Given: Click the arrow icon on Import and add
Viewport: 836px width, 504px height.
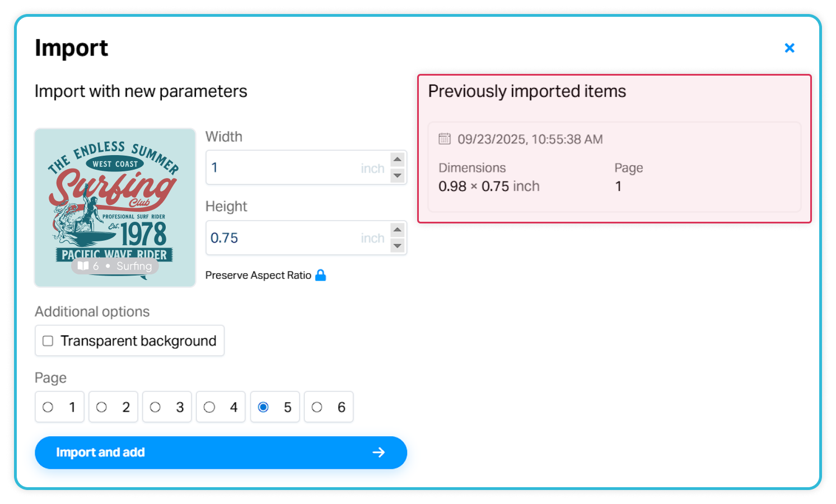Looking at the screenshot, I should [379, 452].
